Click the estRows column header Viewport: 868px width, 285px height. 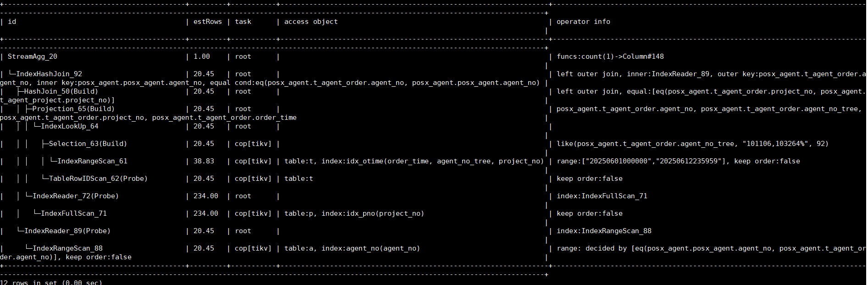[207, 22]
